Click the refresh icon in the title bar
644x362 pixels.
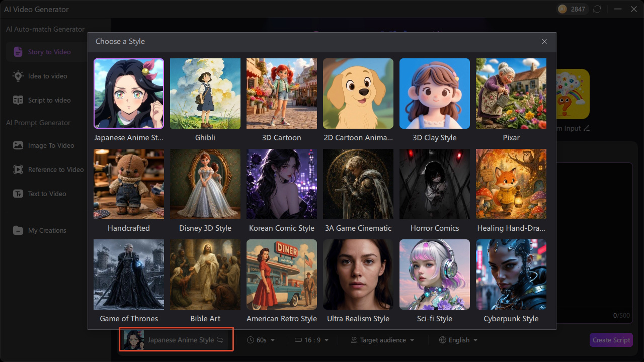[x=597, y=9]
